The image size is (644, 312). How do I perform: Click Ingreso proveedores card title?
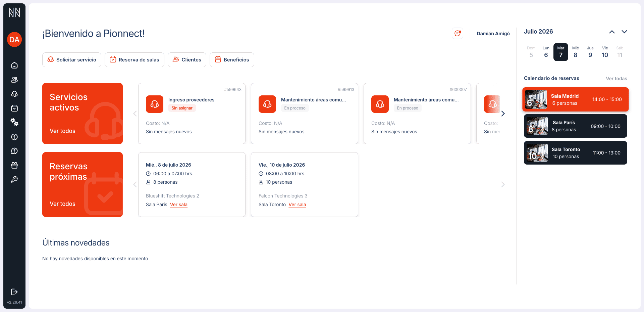[x=191, y=100]
